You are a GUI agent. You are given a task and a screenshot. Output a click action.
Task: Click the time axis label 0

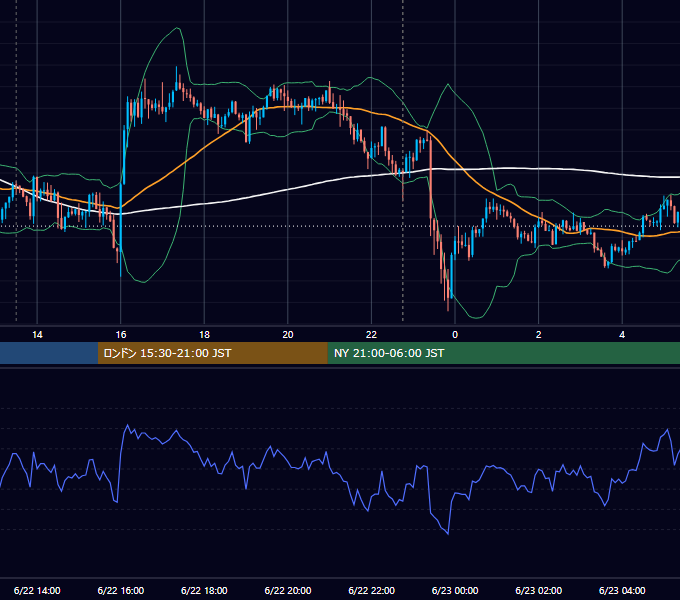tap(455, 335)
